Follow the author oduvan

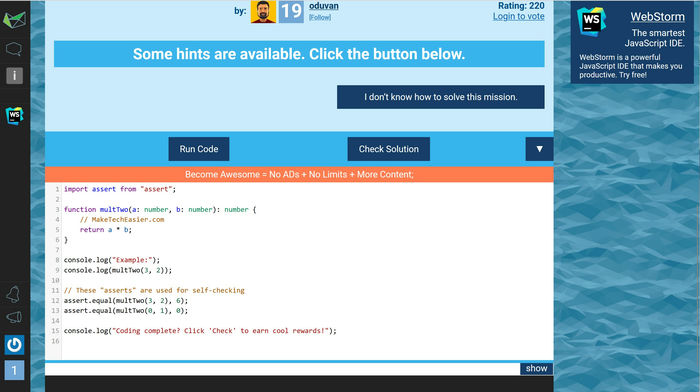pos(320,17)
